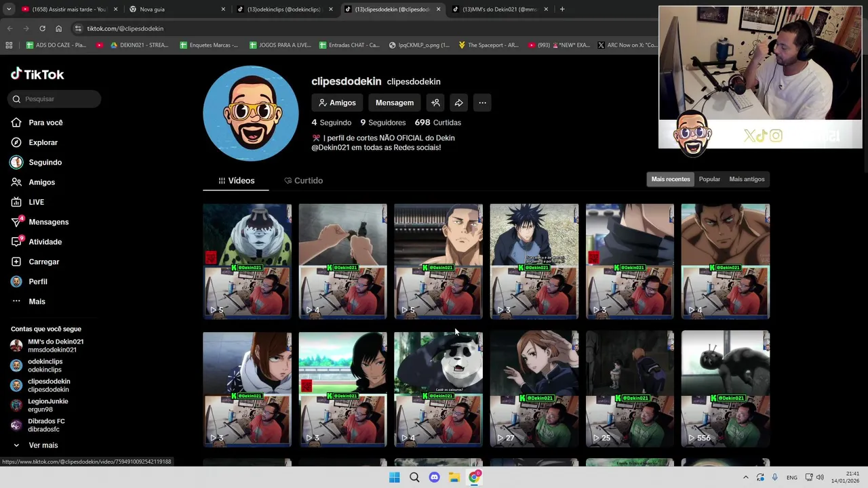Click the microphone tray icon

click(775, 477)
